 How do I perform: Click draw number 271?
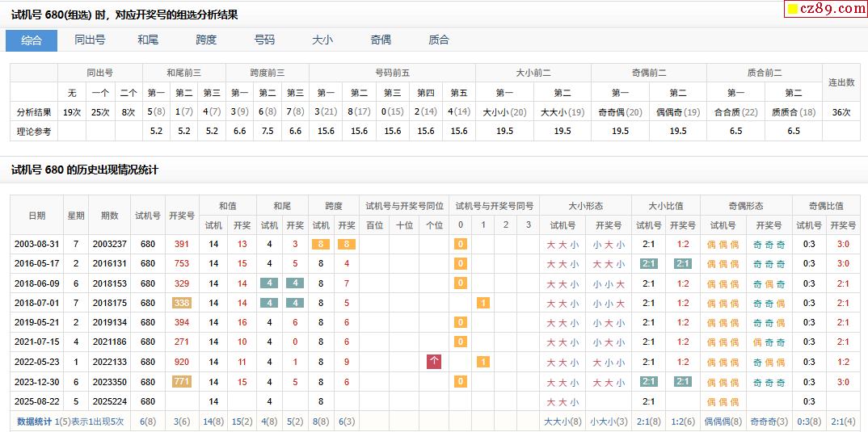tap(182, 342)
